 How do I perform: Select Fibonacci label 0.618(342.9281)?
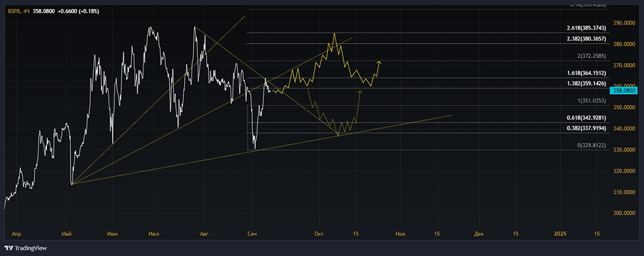click(x=586, y=118)
